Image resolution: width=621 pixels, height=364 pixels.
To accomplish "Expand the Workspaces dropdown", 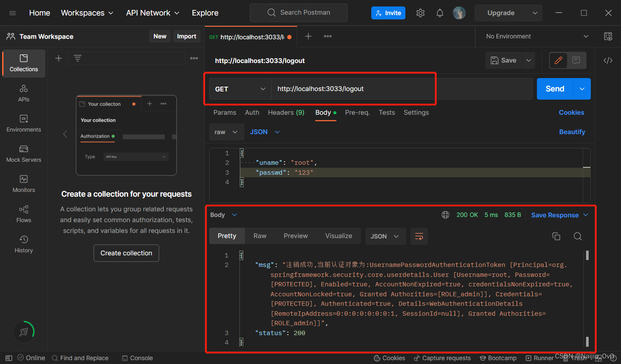I will click(x=87, y=13).
